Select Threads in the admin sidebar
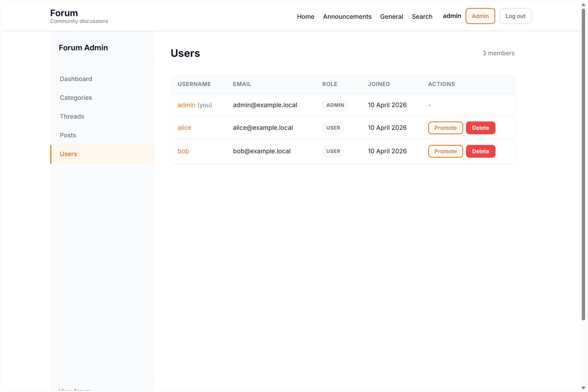Viewport: 588px width, 392px height. click(x=72, y=116)
